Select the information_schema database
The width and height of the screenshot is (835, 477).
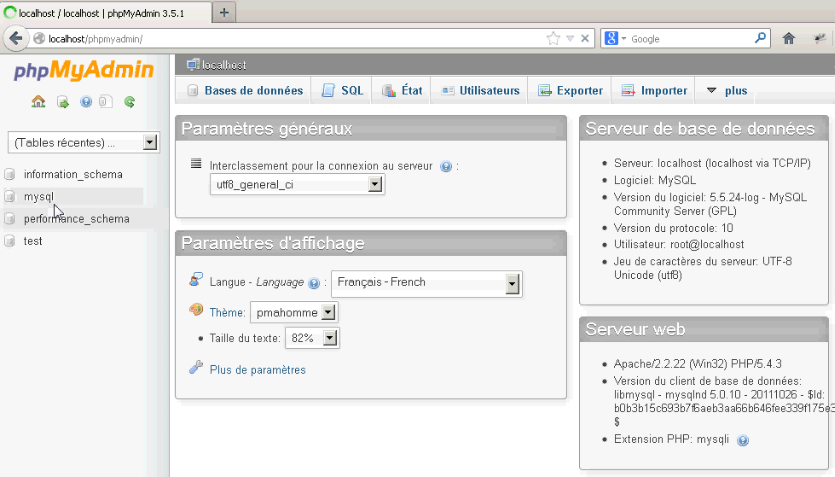[x=73, y=174]
